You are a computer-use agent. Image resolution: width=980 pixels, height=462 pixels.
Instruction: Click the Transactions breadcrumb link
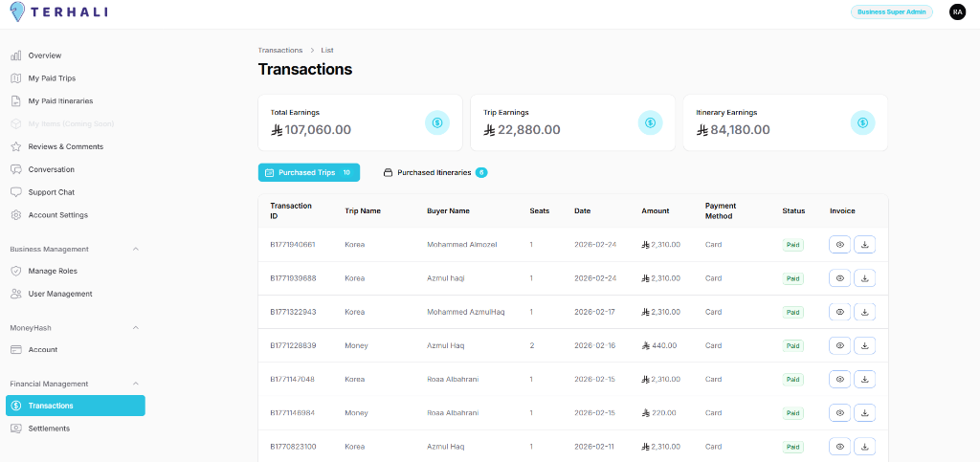point(280,50)
